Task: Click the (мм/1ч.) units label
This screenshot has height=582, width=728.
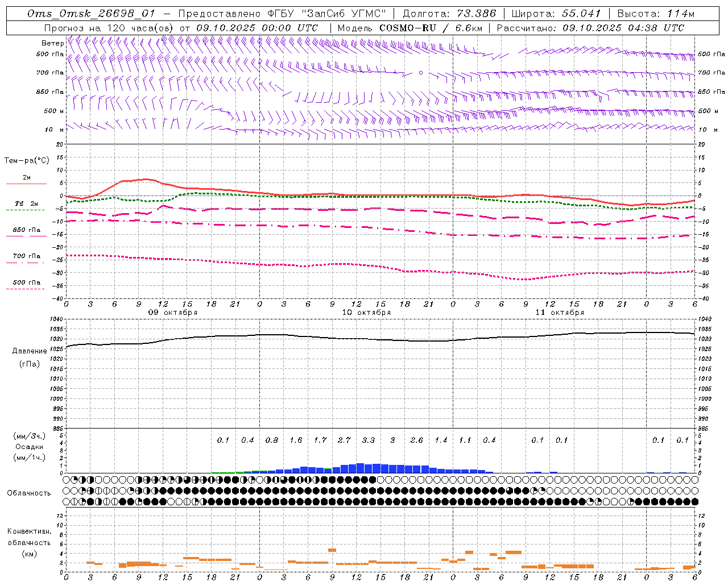Action: [30, 458]
